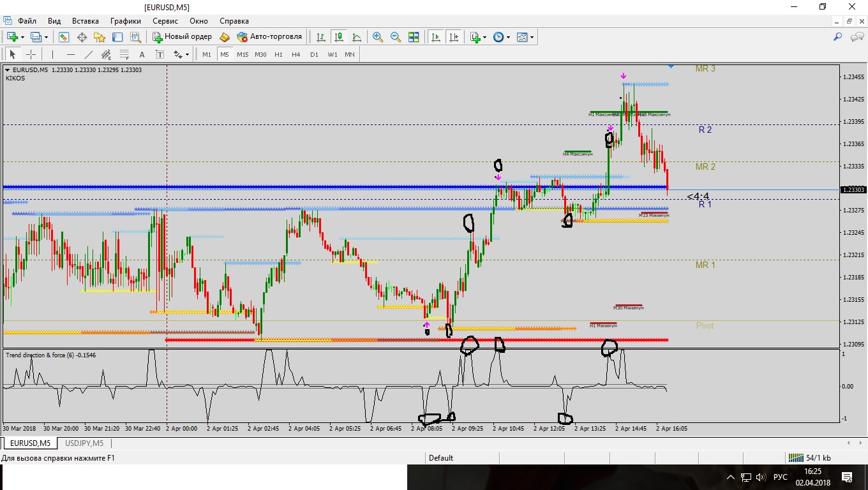The width and height of the screenshot is (868, 490).
Task: Open the Сервис menu
Action: pyautogui.click(x=165, y=21)
